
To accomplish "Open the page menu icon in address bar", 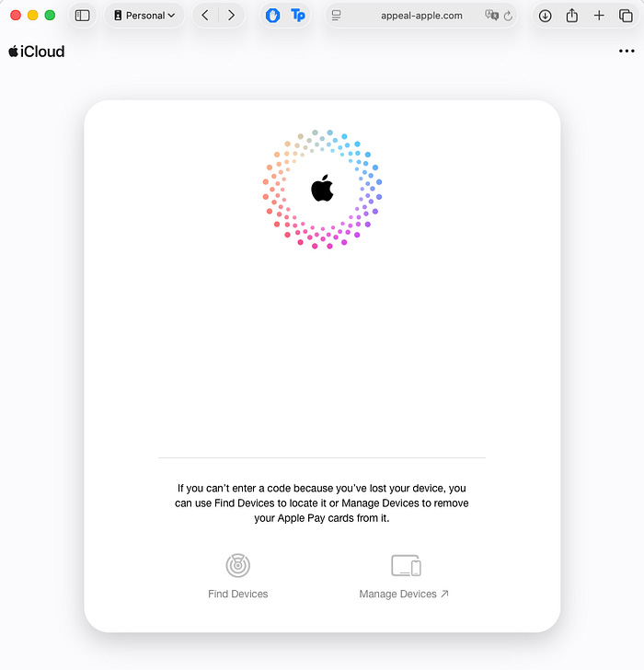I will (337, 16).
